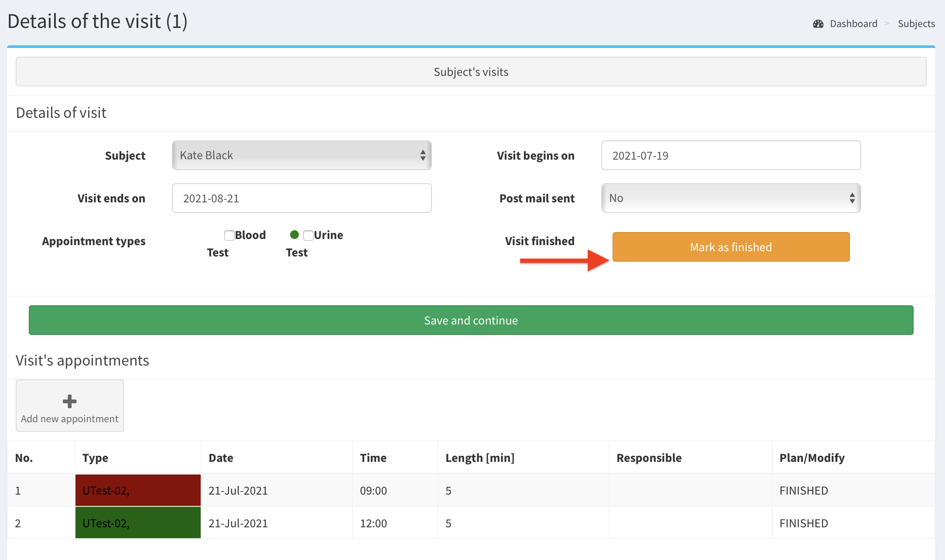Expand the Post mail sent dropdown

click(x=731, y=198)
